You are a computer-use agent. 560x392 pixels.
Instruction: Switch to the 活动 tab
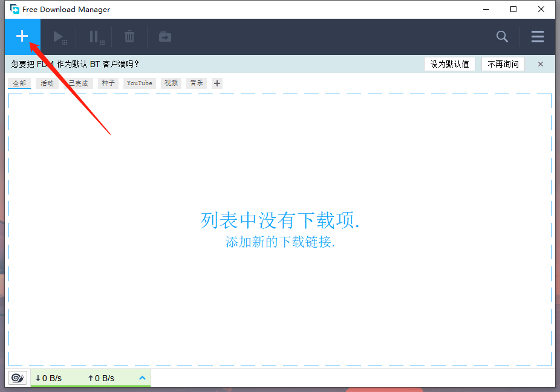(47, 83)
